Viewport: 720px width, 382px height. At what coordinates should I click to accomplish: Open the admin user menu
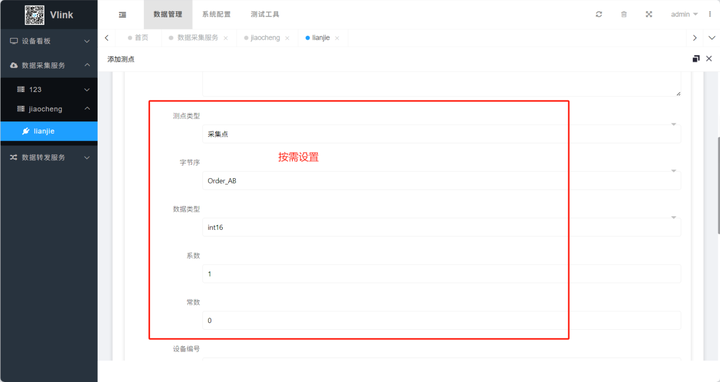pos(684,14)
